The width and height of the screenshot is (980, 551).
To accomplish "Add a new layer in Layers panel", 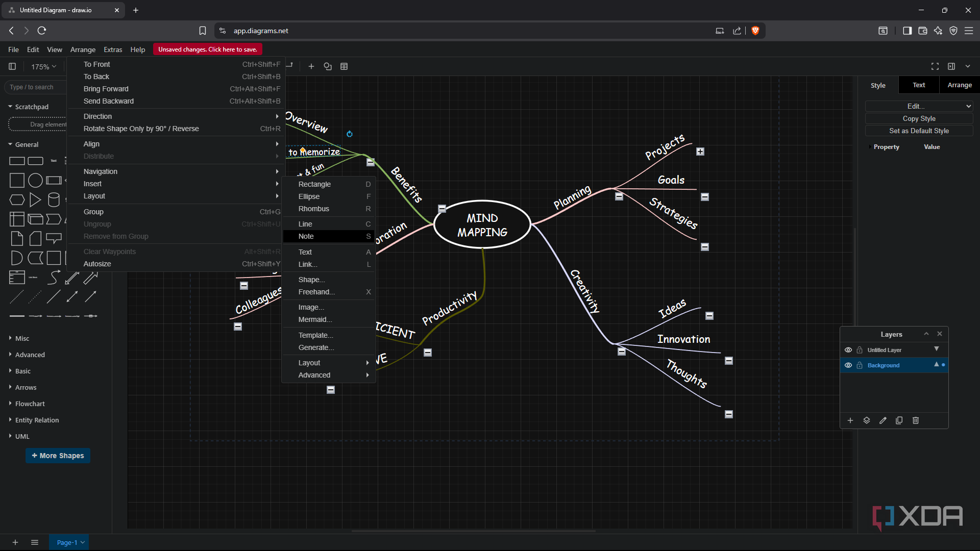I will point(850,420).
